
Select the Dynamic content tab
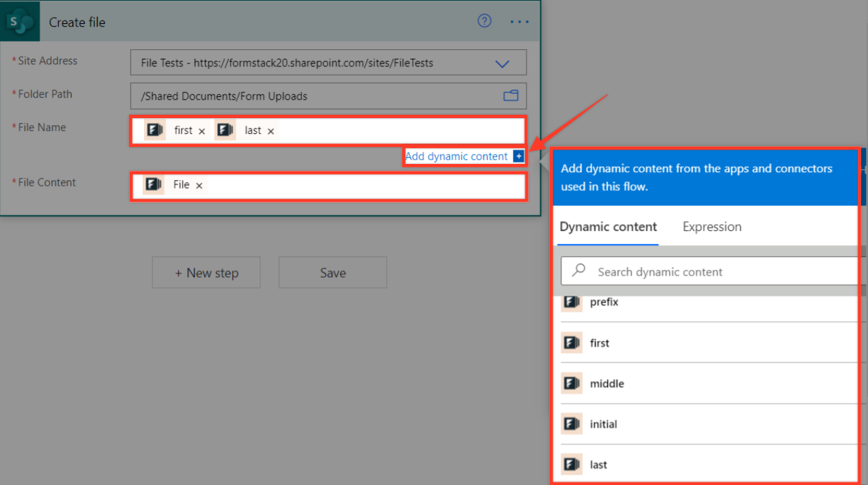[x=608, y=227]
